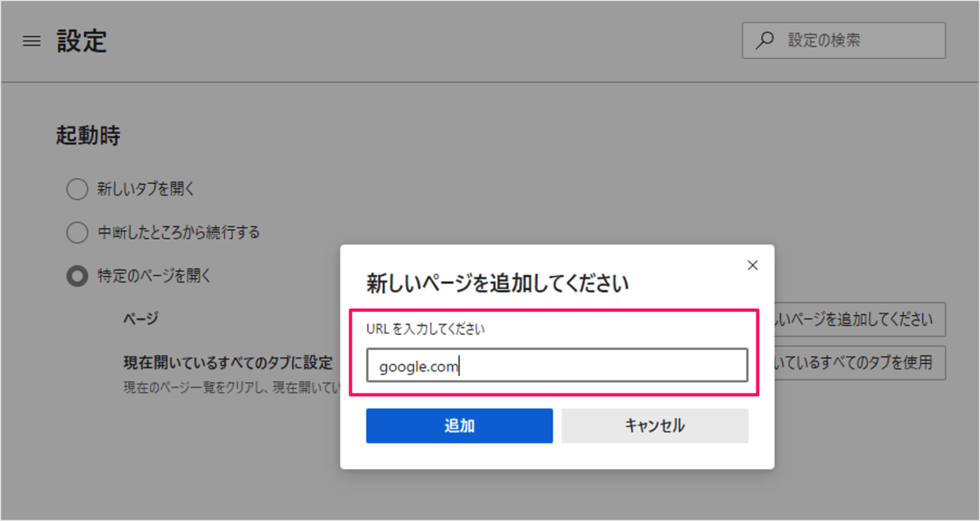The width and height of the screenshot is (980, 521).
Task: Click the 起動時 section heading
Action: click(x=88, y=135)
